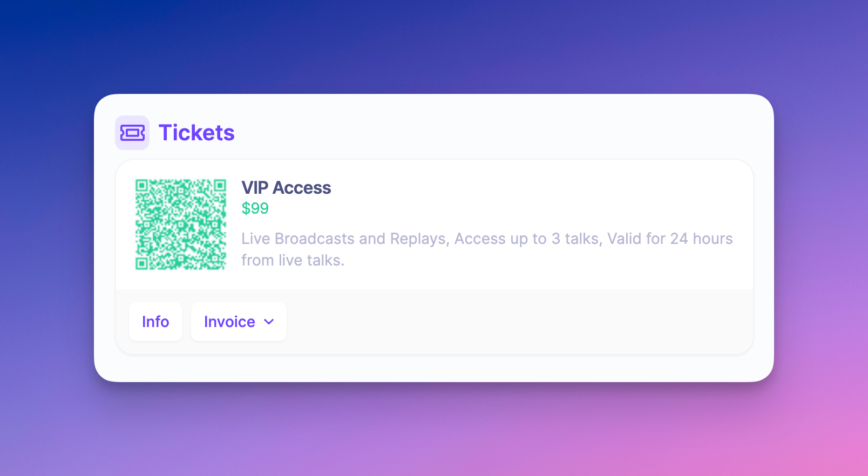Click the VIP Access ticket title
Screen dimensions: 868x476
pyautogui.click(x=286, y=188)
